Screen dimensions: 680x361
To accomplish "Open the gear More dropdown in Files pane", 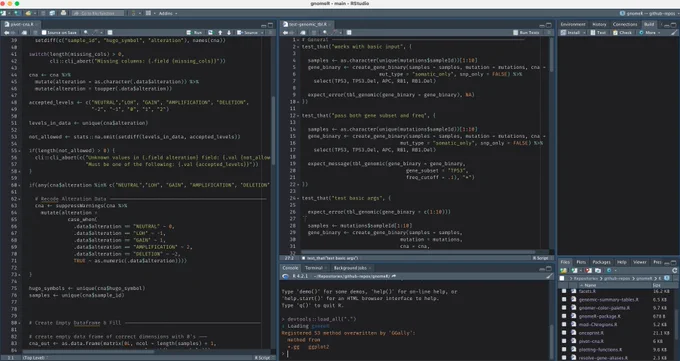I will (611, 271).
